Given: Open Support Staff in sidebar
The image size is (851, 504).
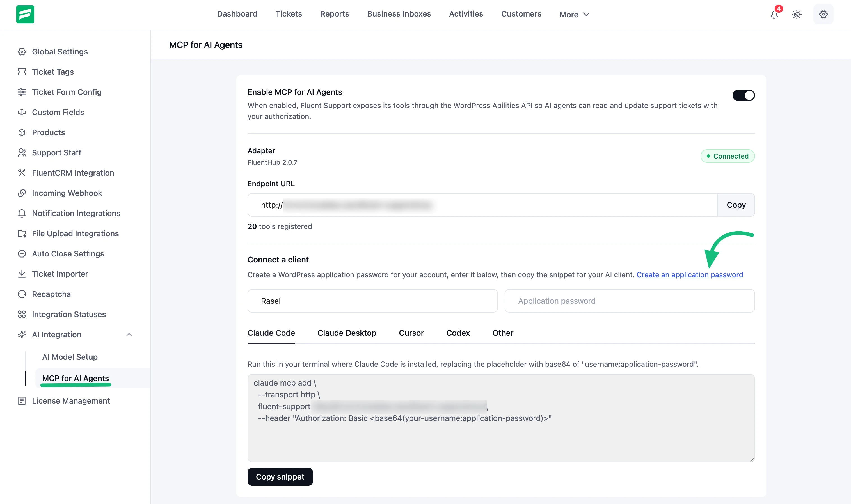Looking at the screenshot, I should 56,152.
